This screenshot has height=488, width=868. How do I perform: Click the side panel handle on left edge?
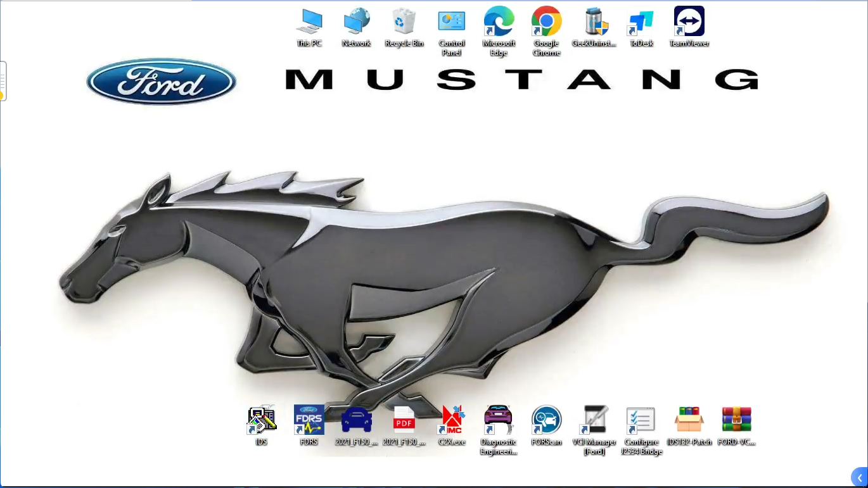pos(3,81)
